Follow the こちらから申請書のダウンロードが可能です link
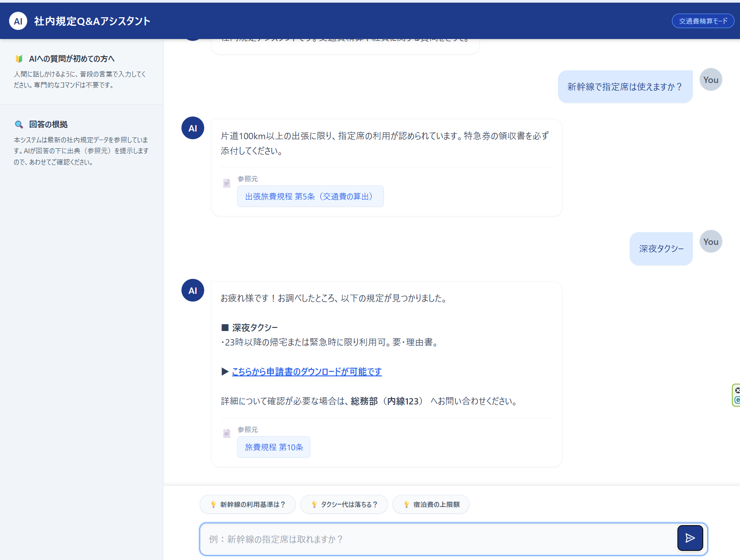This screenshot has height=560, width=740. coord(307,371)
